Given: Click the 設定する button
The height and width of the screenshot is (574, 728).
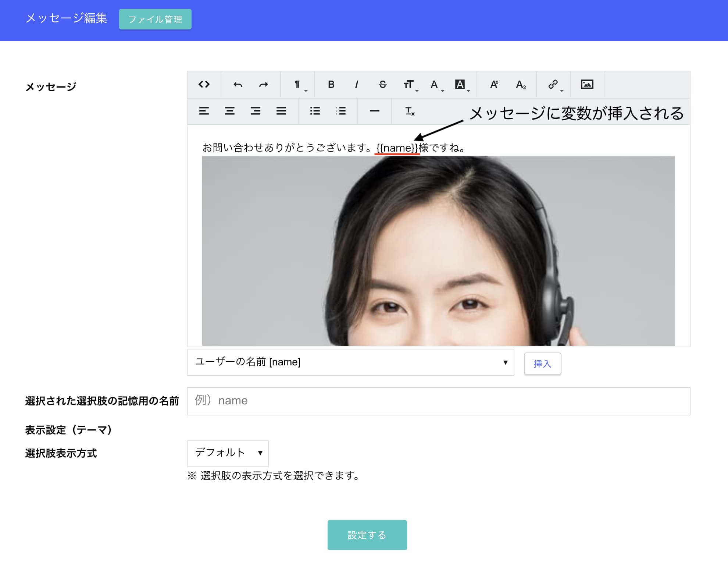Looking at the screenshot, I should [x=367, y=535].
